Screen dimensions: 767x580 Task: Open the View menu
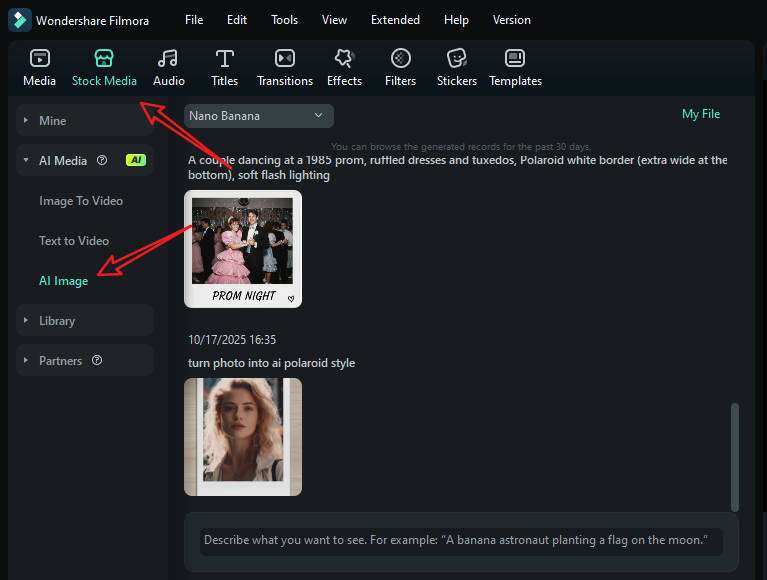point(334,20)
